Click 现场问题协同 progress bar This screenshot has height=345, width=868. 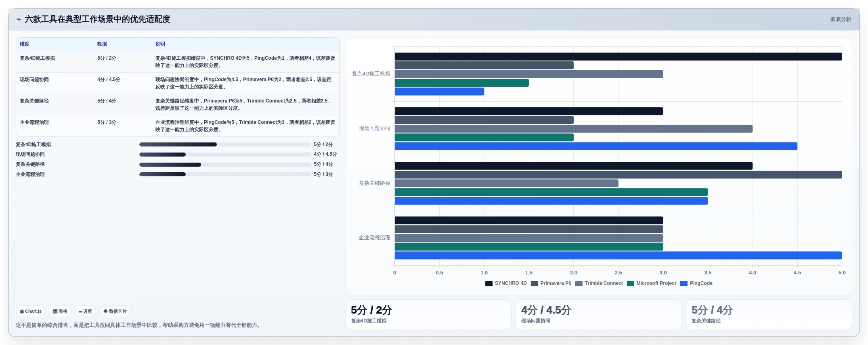pos(225,155)
